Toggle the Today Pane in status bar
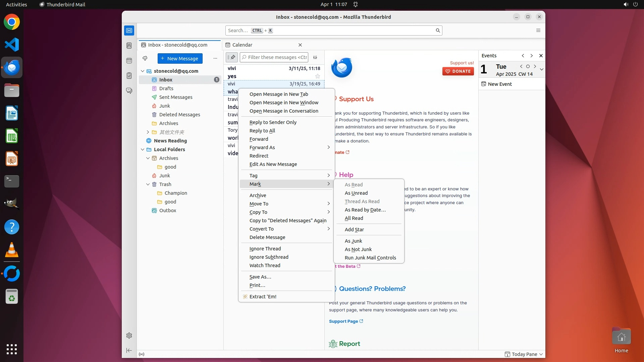 524,354
